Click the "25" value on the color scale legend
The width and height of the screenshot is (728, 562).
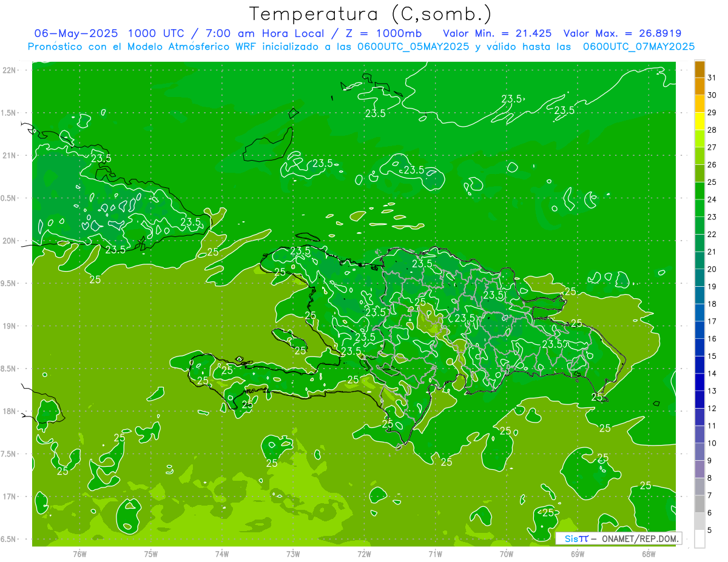pos(712,182)
